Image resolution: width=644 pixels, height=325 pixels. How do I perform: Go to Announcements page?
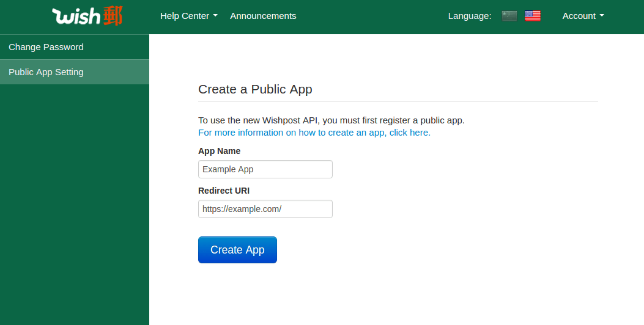point(263,16)
